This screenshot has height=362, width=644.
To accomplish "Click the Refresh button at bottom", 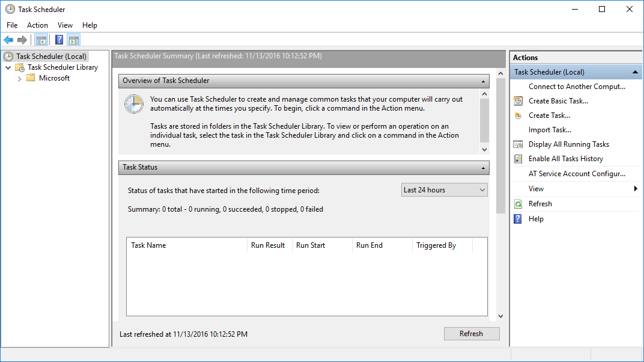I will (471, 334).
